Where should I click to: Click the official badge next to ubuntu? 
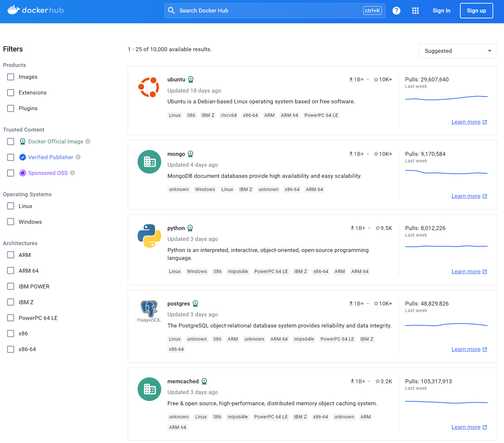click(x=190, y=79)
